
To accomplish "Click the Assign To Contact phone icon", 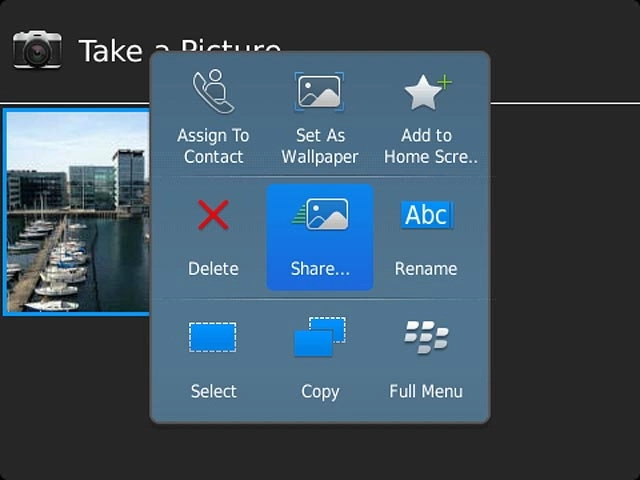I will 213,92.
